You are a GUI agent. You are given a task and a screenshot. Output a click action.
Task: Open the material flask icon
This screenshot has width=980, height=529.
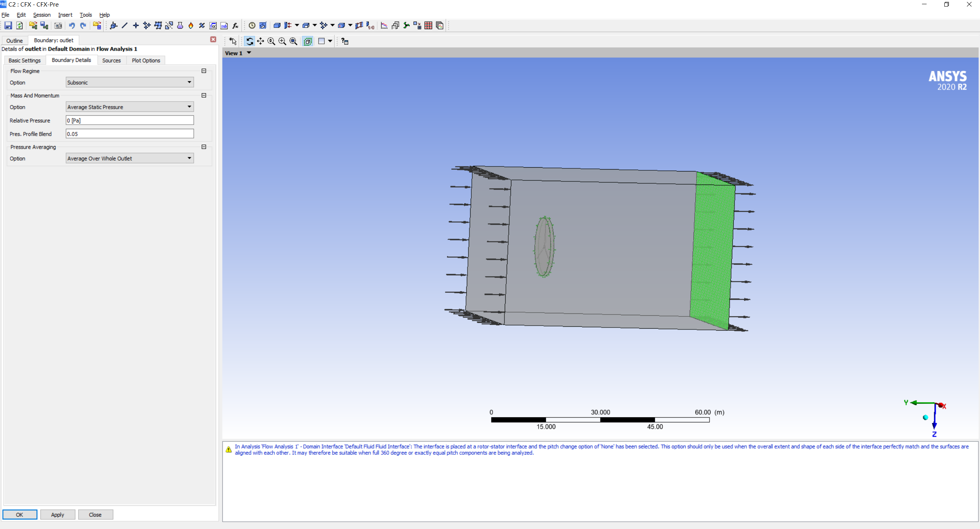point(180,25)
